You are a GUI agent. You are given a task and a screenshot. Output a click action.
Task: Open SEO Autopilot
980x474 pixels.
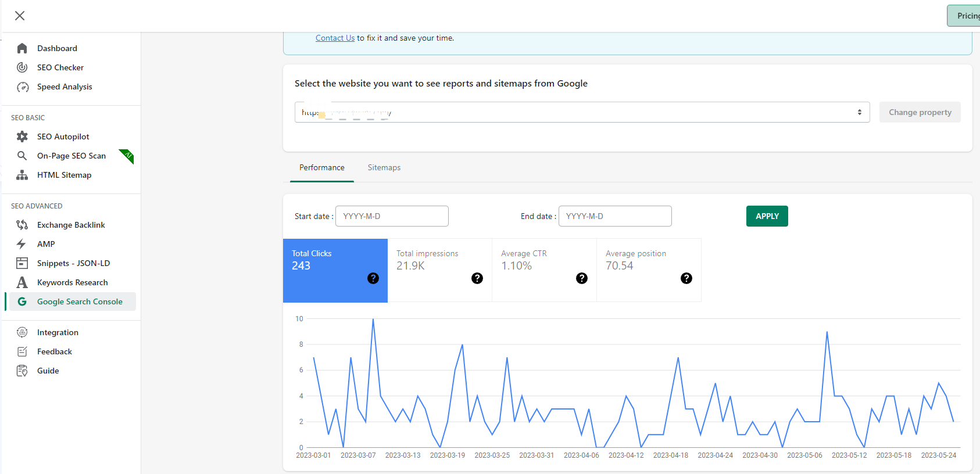(x=63, y=137)
